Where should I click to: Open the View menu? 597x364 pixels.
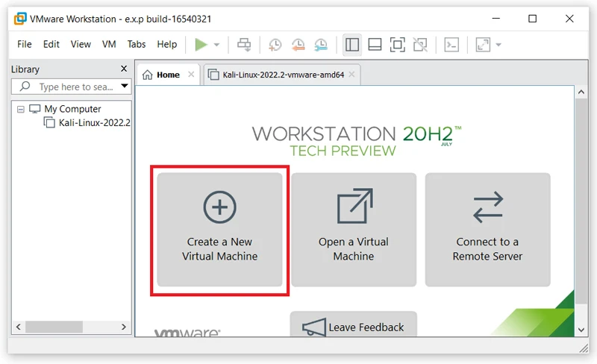(x=81, y=44)
